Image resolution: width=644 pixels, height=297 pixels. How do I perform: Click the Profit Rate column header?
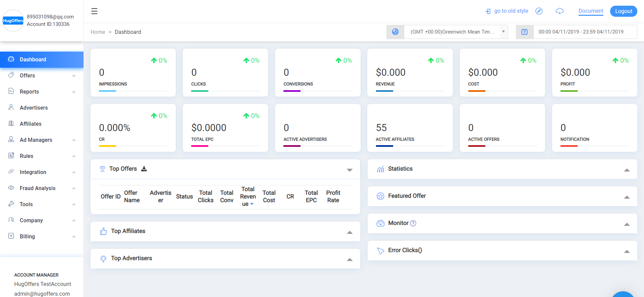(x=333, y=196)
